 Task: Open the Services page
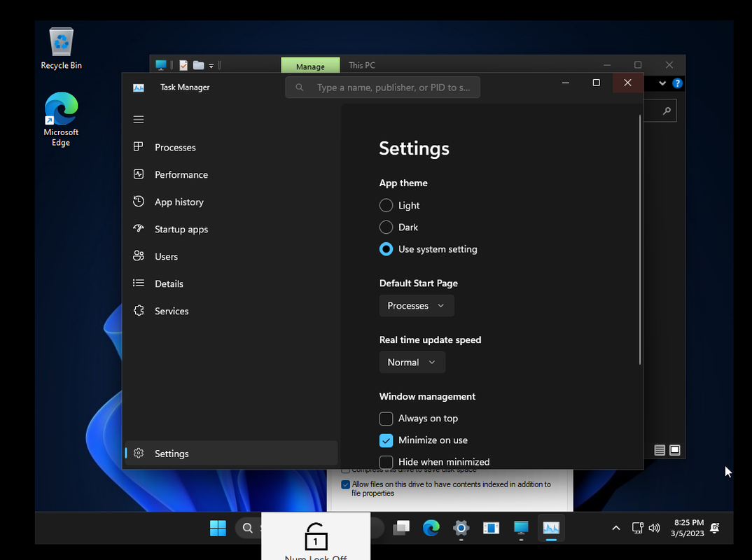231,311
